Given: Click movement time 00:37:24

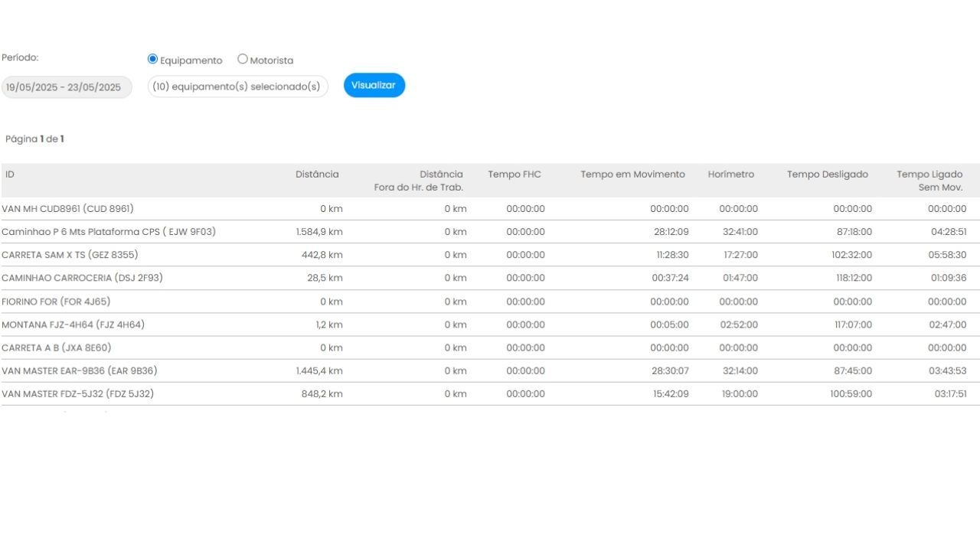Looking at the screenshot, I should [671, 278].
